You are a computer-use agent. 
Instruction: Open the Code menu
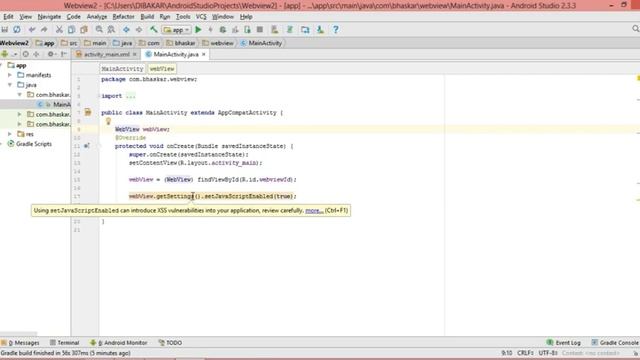point(73,17)
